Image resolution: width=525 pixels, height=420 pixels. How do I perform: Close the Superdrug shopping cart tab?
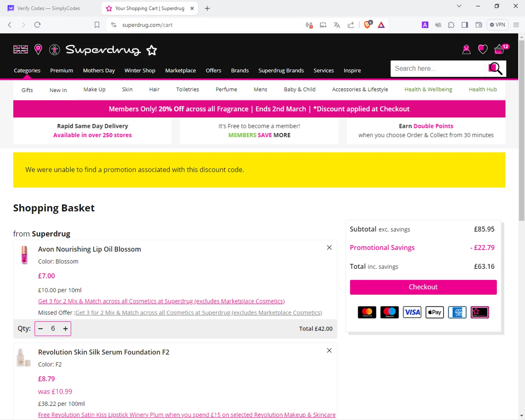(192, 8)
